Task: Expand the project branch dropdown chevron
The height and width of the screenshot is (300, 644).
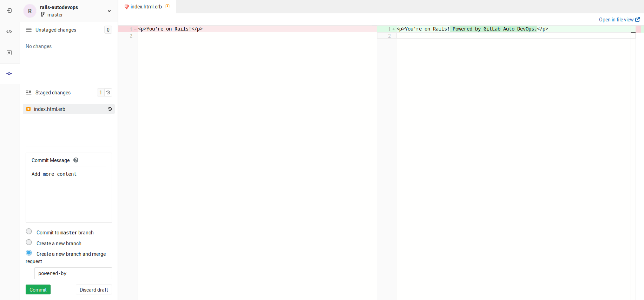Action: click(109, 11)
